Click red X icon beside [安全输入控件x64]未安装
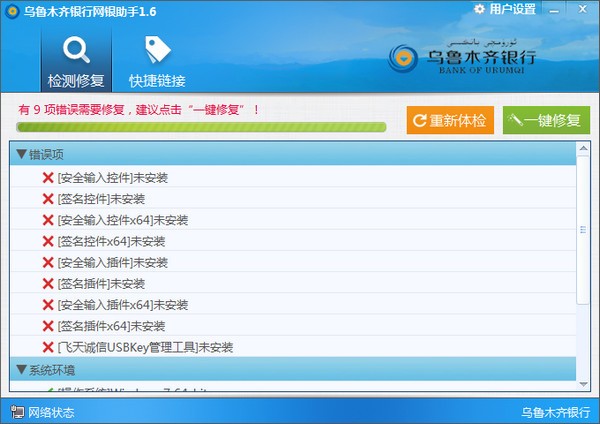The image size is (600, 424). click(x=48, y=220)
